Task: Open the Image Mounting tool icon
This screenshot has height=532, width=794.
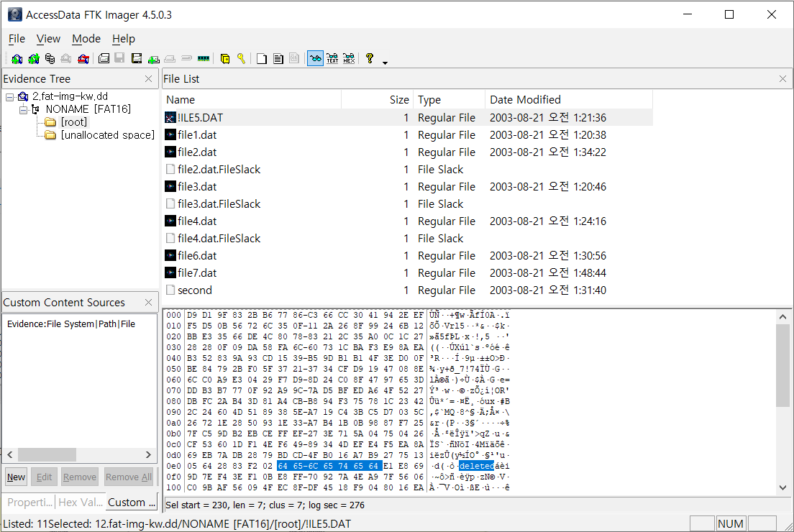Action: (50, 59)
